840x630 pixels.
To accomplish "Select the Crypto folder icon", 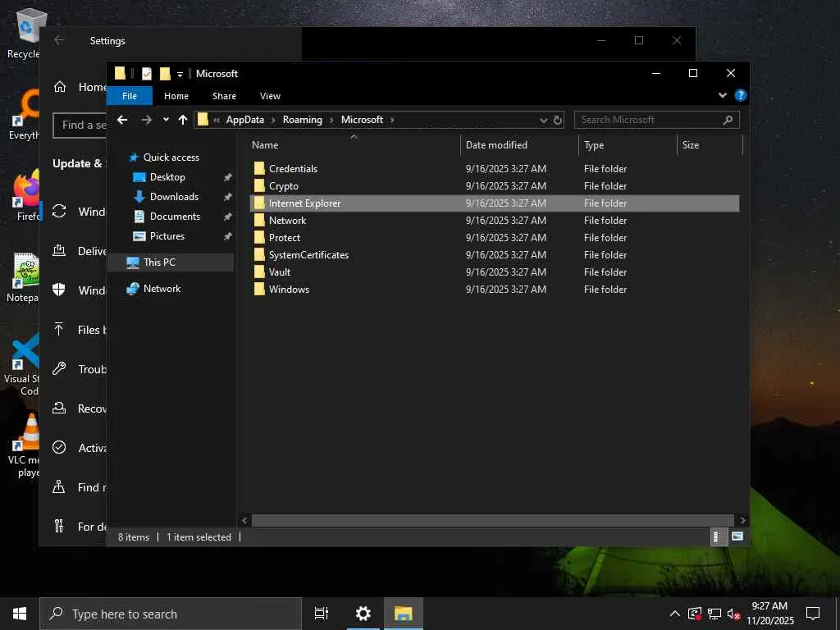I will (259, 186).
